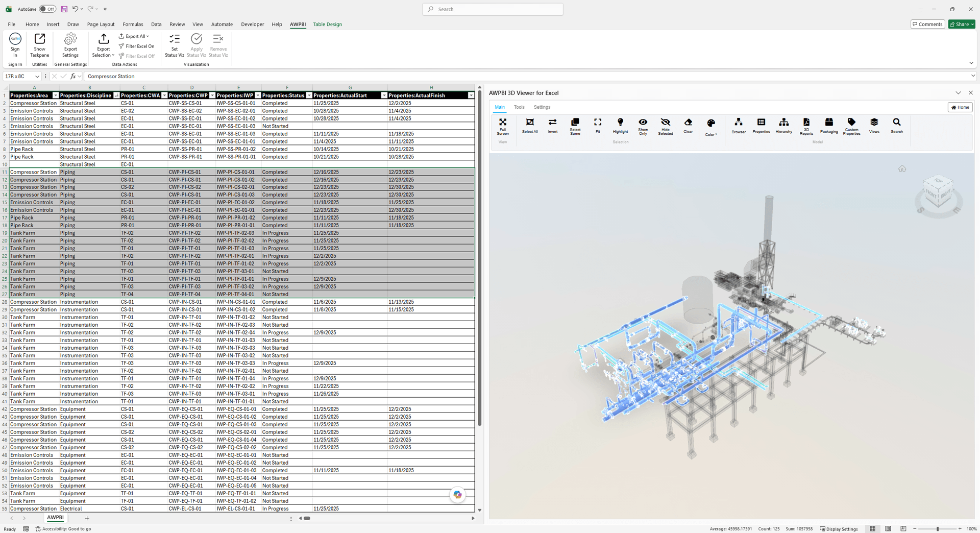Open Custom Properties tag icon

pos(851,126)
